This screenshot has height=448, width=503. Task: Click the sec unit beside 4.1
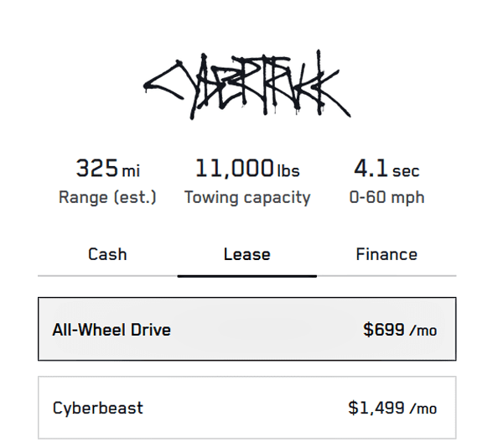point(406,171)
